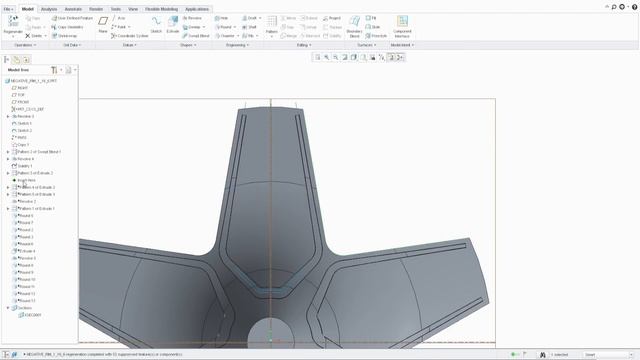This screenshot has height=360, width=640.
Task: Click the Shrinkwrap tool
Action: (64, 36)
